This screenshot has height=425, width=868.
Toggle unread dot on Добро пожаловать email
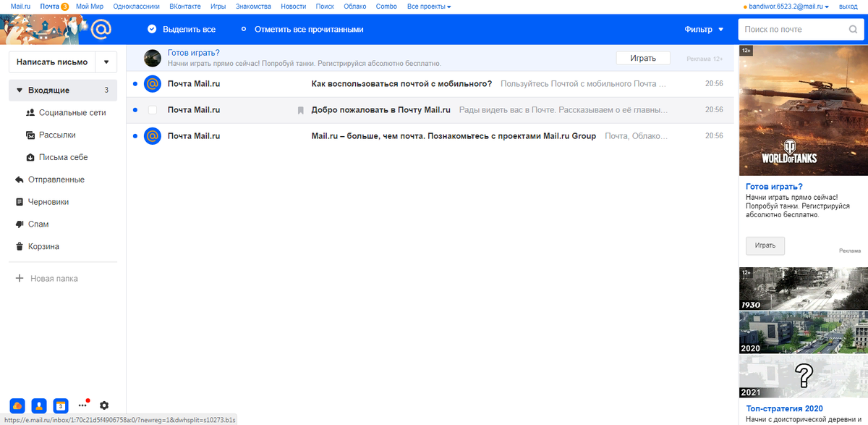[x=135, y=110]
